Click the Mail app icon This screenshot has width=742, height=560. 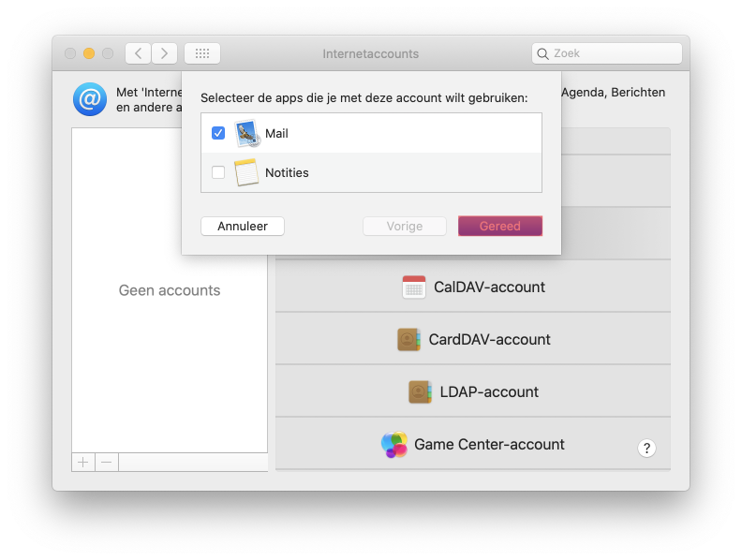(247, 133)
